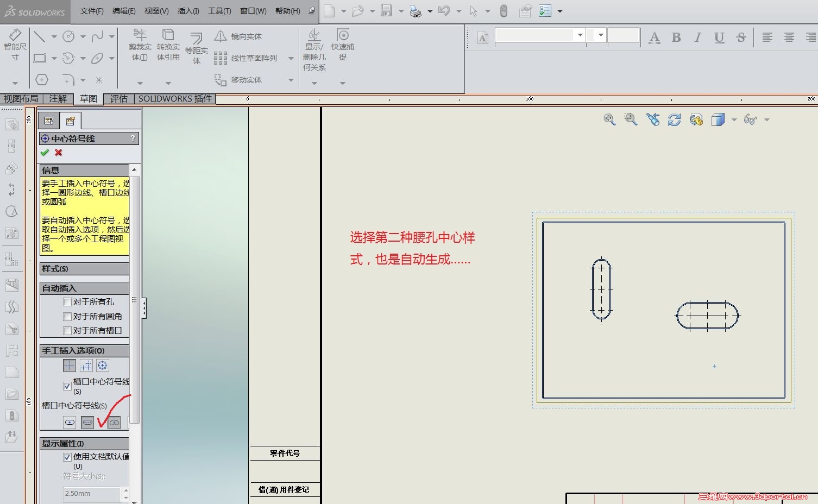Expand the 样式(S) section
The width and height of the screenshot is (818, 504).
[x=84, y=269]
